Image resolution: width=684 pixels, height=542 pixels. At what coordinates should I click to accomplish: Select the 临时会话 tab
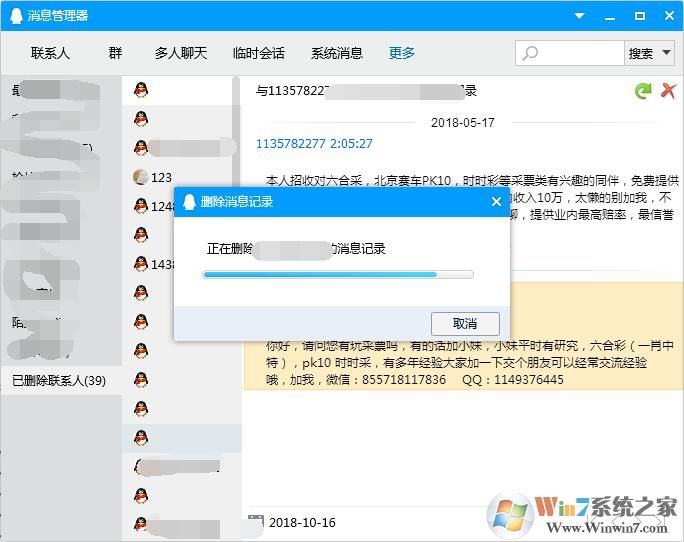pyautogui.click(x=259, y=53)
